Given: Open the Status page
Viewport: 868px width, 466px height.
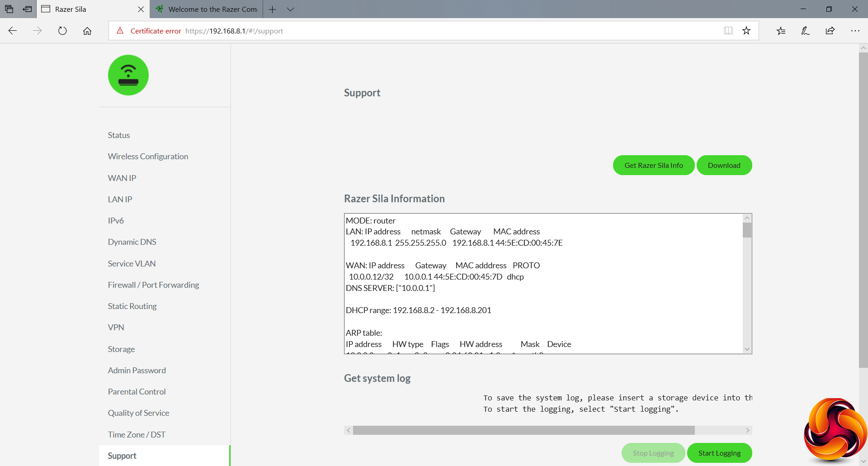Looking at the screenshot, I should pyautogui.click(x=119, y=135).
